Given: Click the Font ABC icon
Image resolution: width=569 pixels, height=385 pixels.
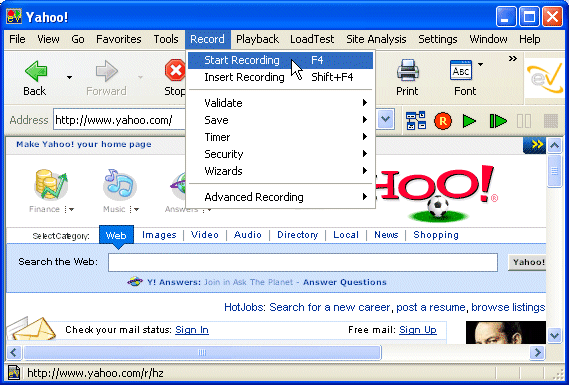Looking at the screenshot, I should tap(461, 70).
